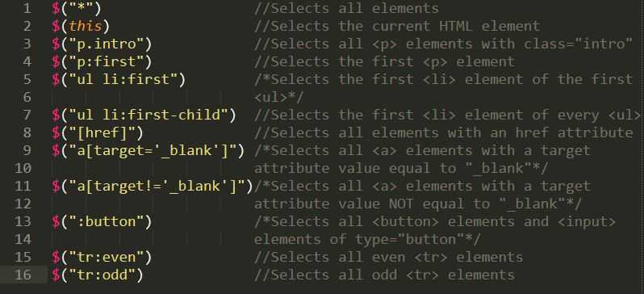644x294 pixels.
Task: Place cursor in "p.intro" selector string
Action: point(106,44)
